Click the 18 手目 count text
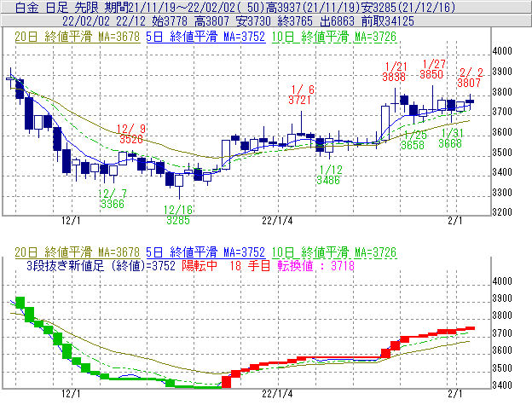 tap(250, 266)
